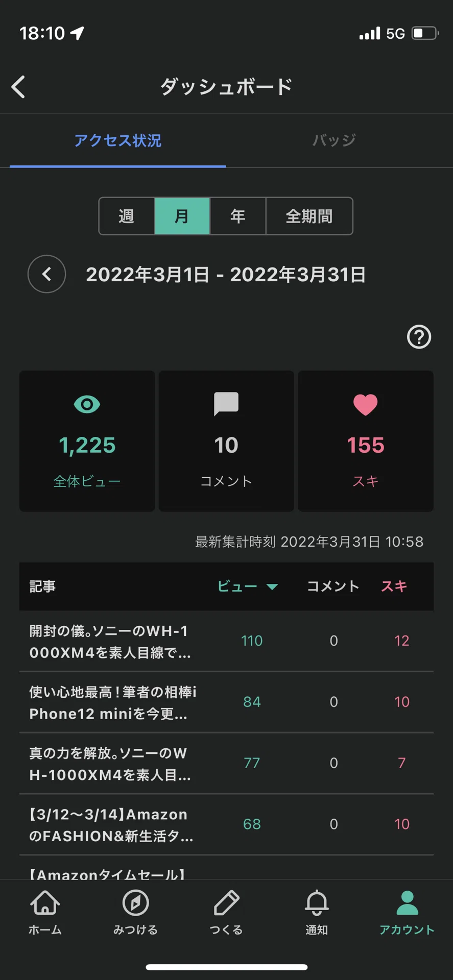Image resolution: width=453 pixels, height=980 pixels.
Task: Sort by スキ column header
Action: click(394, 586)
